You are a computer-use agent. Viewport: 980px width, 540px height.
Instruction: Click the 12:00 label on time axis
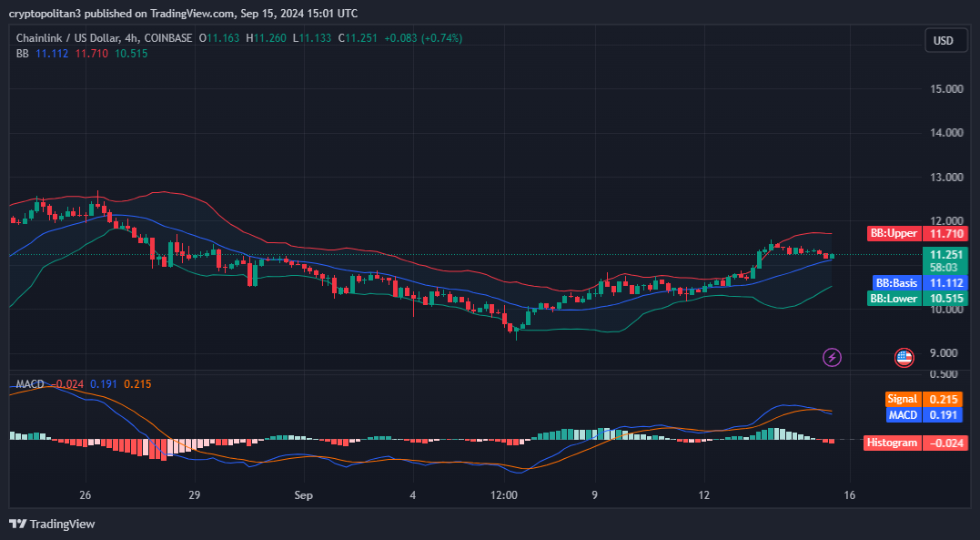pos(503,495)
